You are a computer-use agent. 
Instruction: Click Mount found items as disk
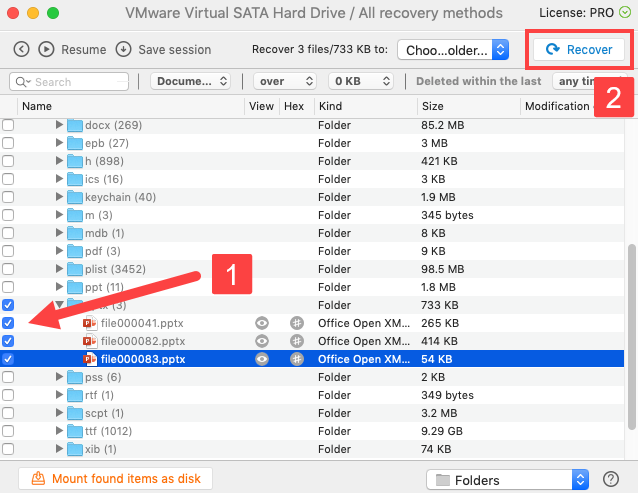(x=116, y=479)
